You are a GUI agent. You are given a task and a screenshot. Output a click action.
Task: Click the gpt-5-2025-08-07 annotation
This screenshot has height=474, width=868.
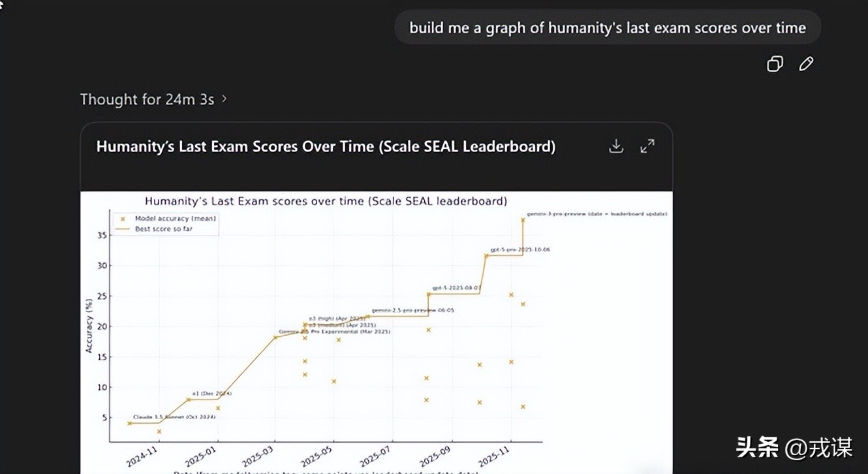[x=456, y=287]
